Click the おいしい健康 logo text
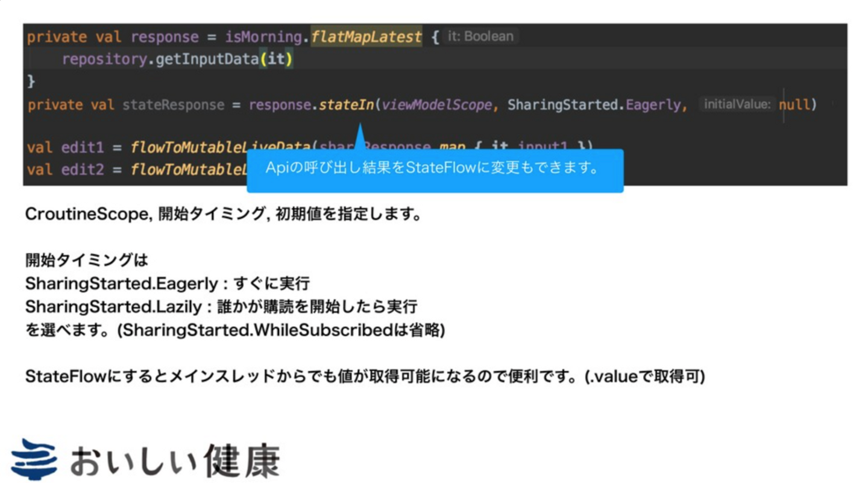Viewport: 868px width, 483px height. pyautogui.click(x=175, y=461)
